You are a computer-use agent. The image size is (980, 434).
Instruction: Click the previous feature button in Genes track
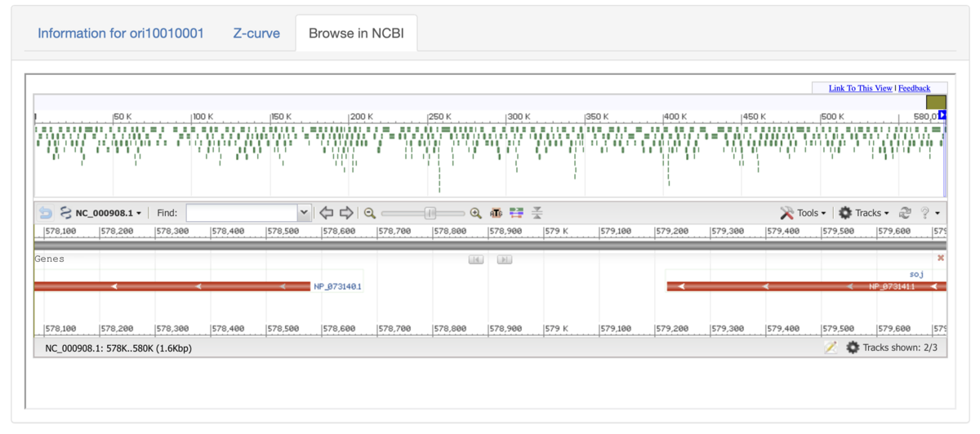[476, 259]
